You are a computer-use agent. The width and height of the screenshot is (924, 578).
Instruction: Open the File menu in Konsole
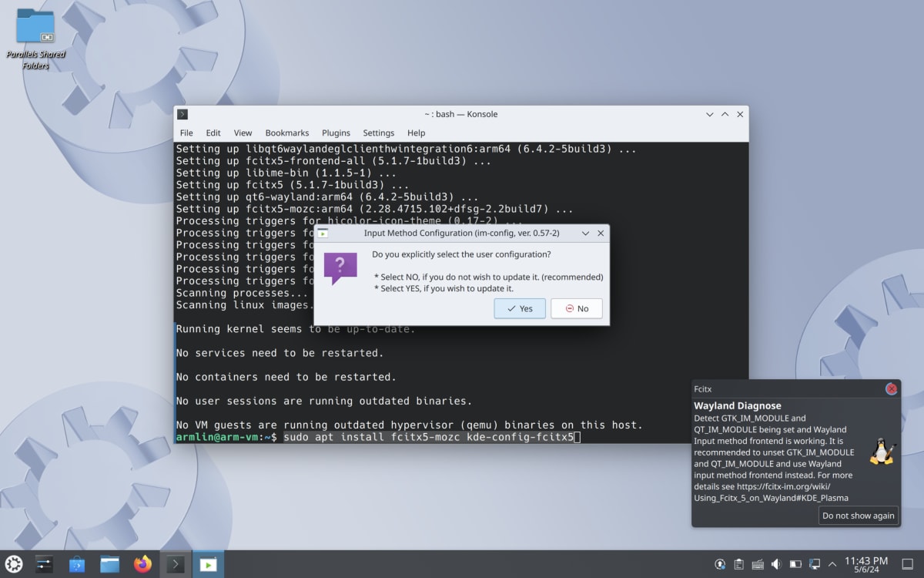pyautogui.click(x=186, y=133)
